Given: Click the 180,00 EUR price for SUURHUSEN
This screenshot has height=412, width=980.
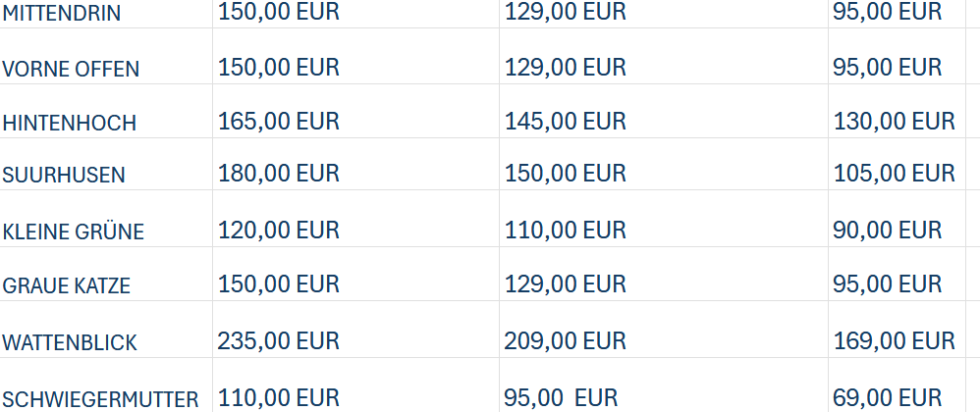Looking at the screenshot, I should click(278, 174).
